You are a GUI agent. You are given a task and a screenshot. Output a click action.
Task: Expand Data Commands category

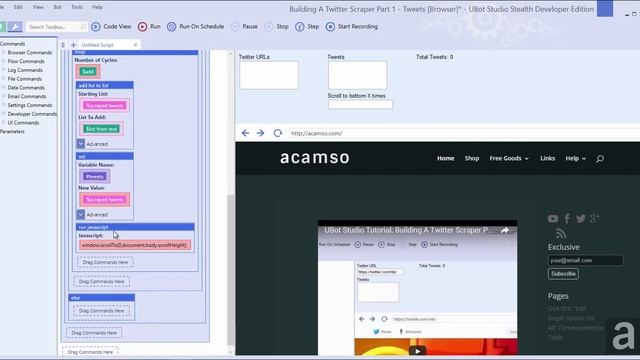pyautogui.click(x=26, y=88)
